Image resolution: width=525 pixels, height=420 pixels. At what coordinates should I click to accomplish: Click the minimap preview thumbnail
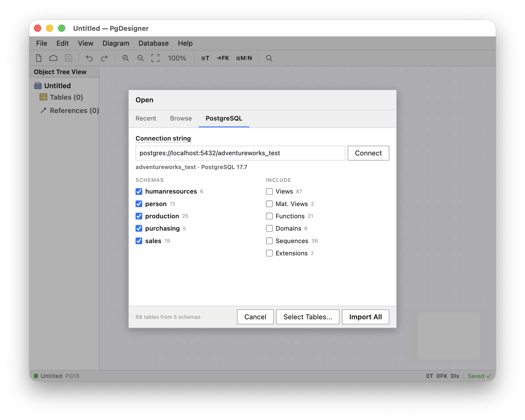click(449, 336)
